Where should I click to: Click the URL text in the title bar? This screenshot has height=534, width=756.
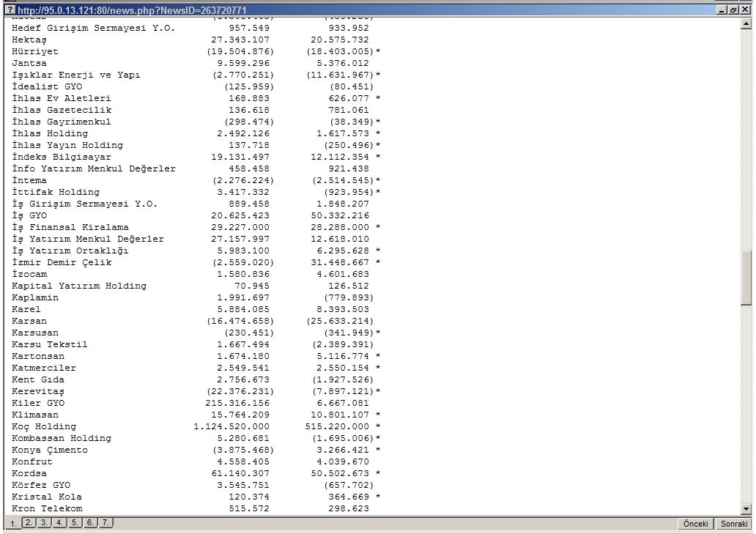coord(132,10)
